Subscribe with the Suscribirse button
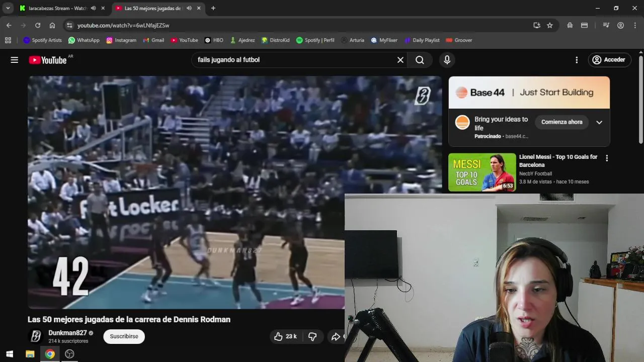The height and width of the screenshot is (362, 644). tap(124, 336)
